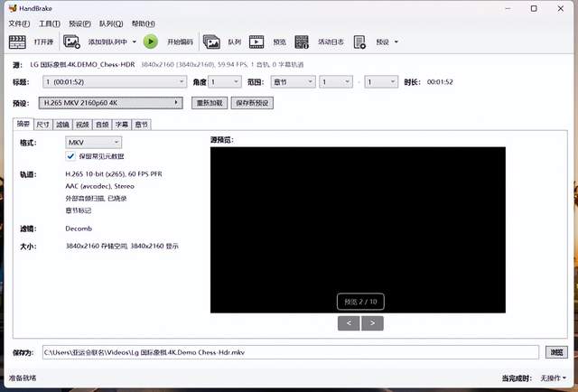This screenshot has height=392, width=578.
Task: Switch to the 字幕 tab
Action: [x=122, y=125]
